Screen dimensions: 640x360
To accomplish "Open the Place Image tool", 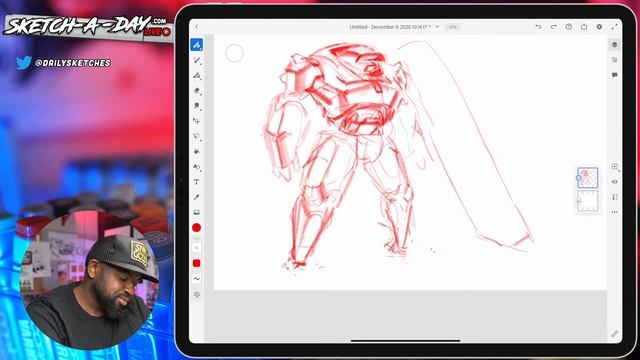I will tap(197, 212).
